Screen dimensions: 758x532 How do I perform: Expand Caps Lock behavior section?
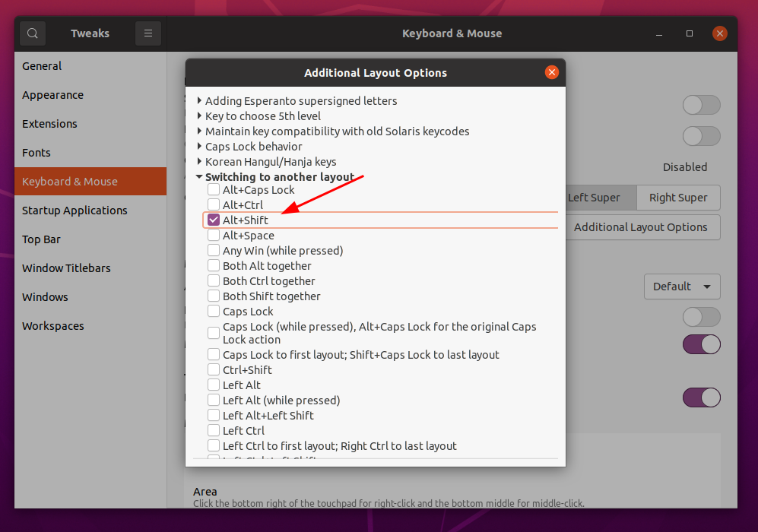pyautogui.click(x=200, y=147)
